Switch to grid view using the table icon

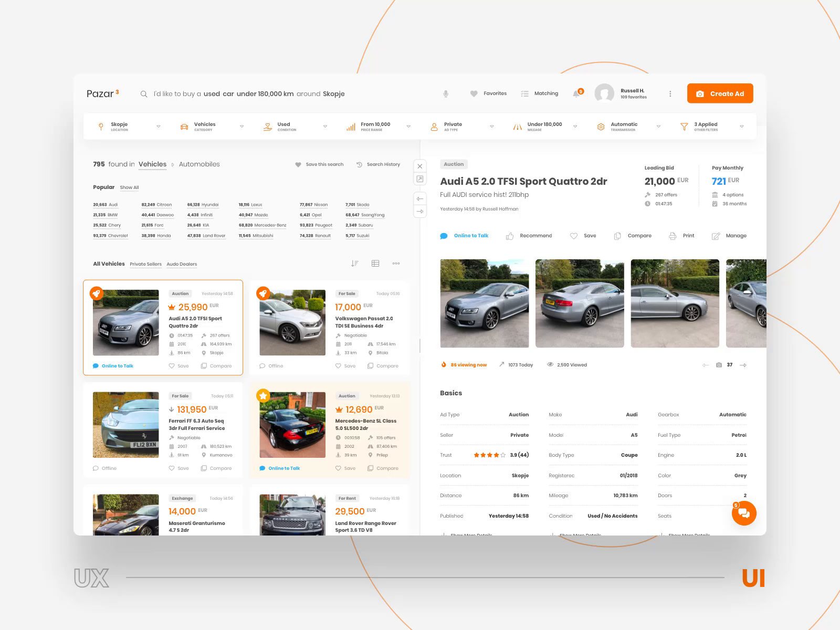(x=375, y=264)
